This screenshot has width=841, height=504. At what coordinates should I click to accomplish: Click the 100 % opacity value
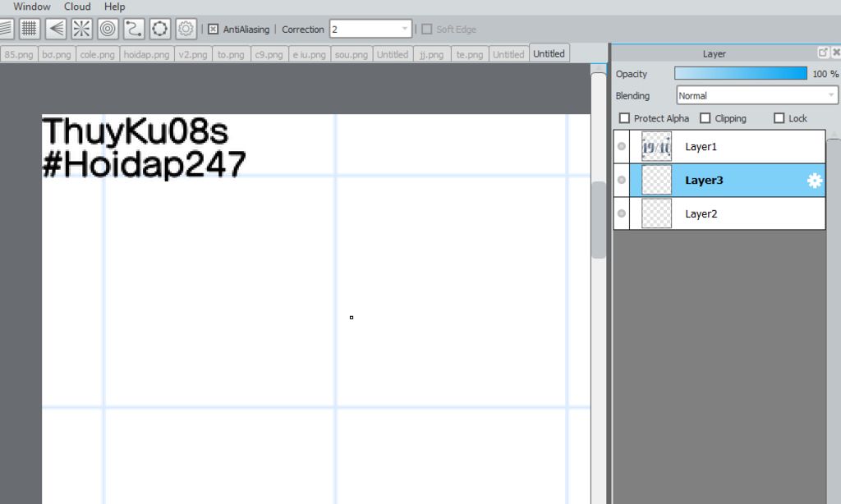[825, 74]
